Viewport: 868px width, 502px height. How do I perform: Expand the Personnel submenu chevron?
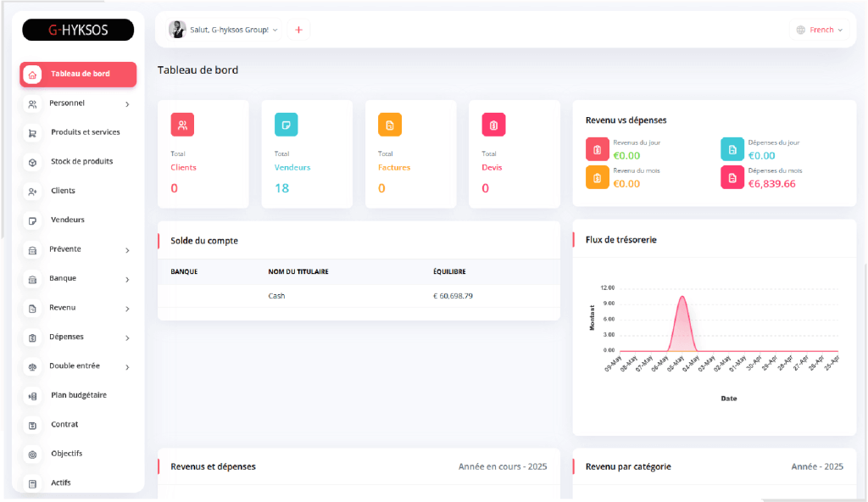[127, 104]
